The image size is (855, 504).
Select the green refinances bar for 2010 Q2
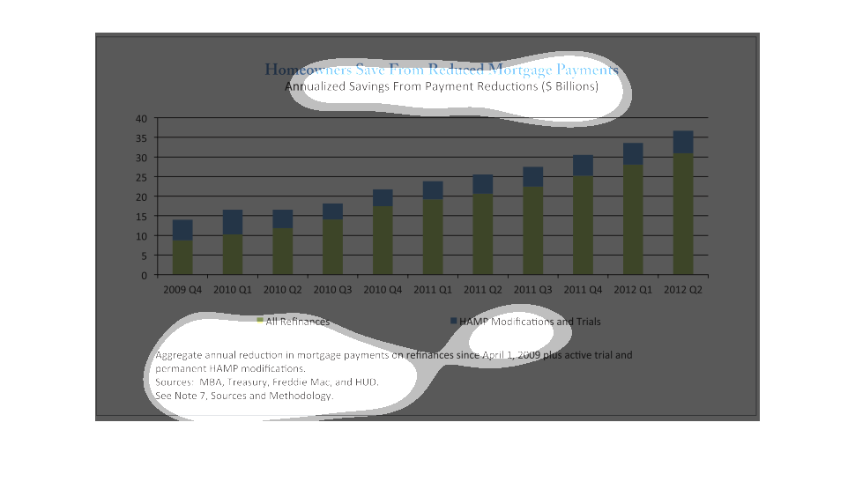[x=282, y=251]
